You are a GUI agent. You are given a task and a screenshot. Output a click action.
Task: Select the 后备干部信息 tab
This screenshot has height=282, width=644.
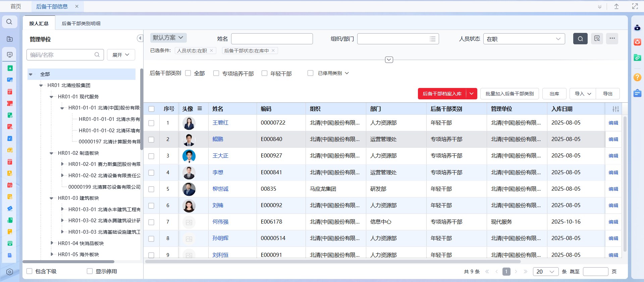click(x=52, y=6)
